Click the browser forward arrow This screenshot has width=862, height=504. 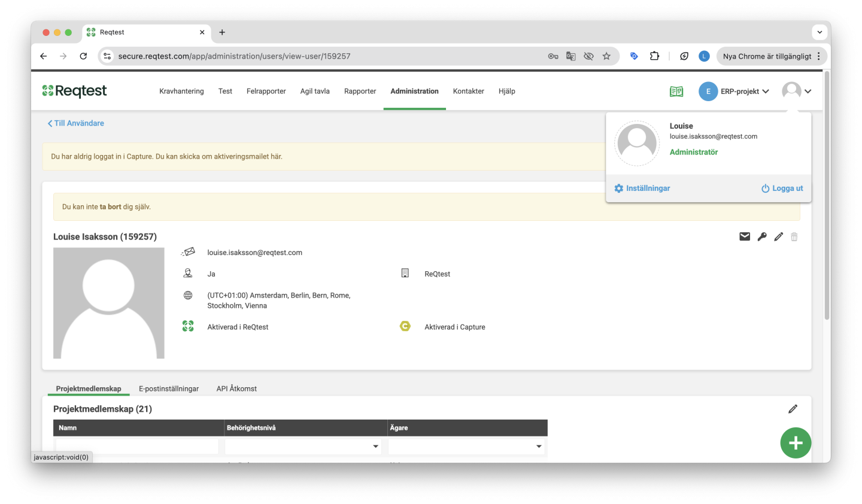point(63,56)
